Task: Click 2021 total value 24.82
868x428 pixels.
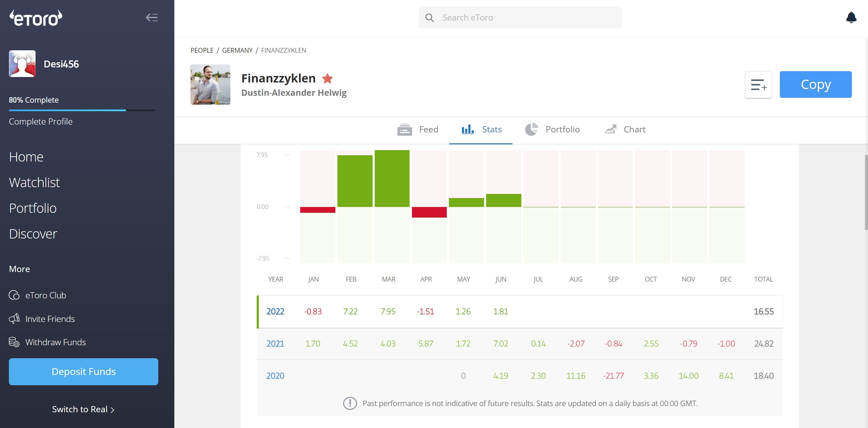Action: click(763, 344)
